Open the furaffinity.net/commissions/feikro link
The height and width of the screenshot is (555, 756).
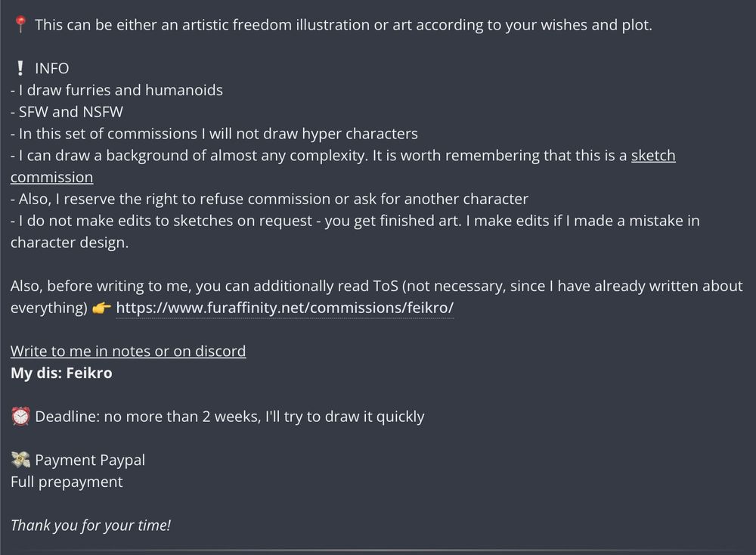[x=285, y=308]
